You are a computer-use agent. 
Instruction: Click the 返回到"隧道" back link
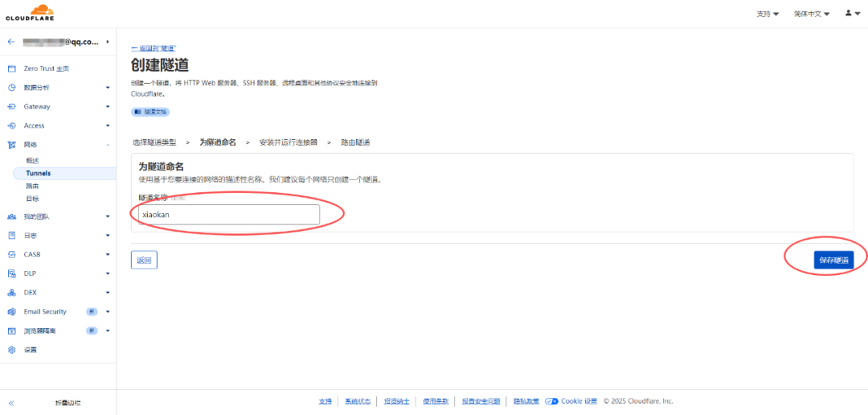coord(154,49)
